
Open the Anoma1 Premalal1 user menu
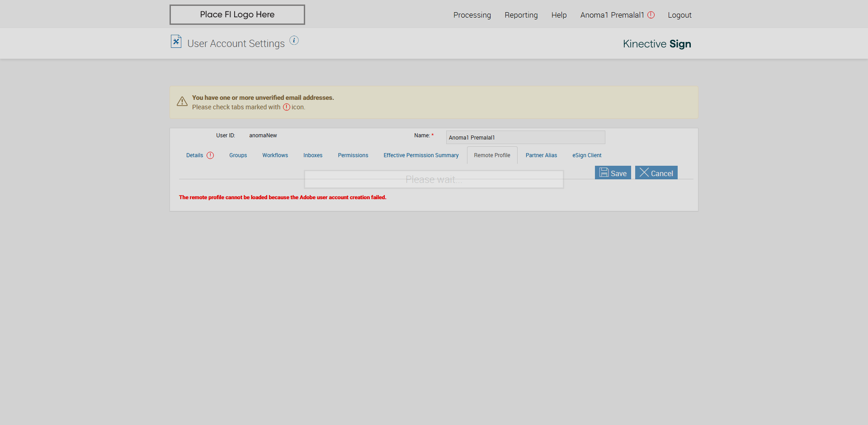(612, 15)
